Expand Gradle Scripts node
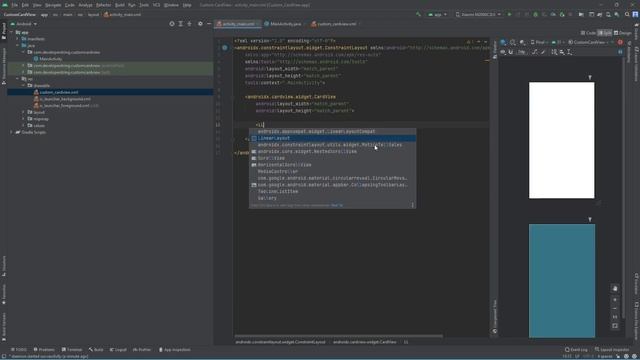Viewport: 640px width, 360px height. coord(11,132)
